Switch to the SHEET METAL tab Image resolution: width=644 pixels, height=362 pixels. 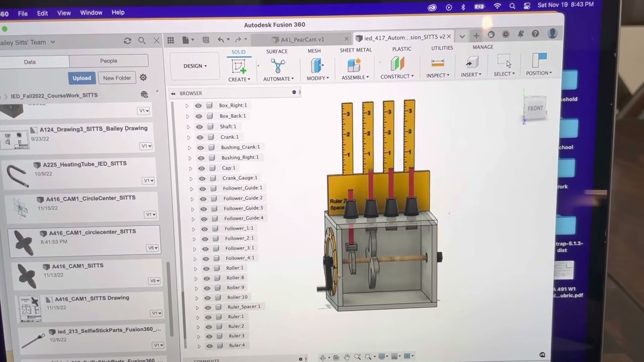click(356, 50)
